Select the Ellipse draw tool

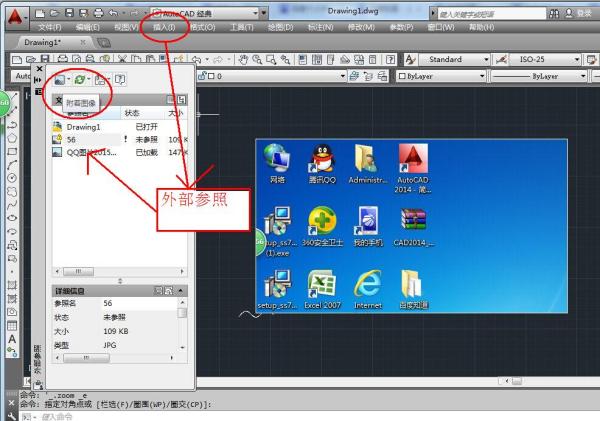coord(12,218)
